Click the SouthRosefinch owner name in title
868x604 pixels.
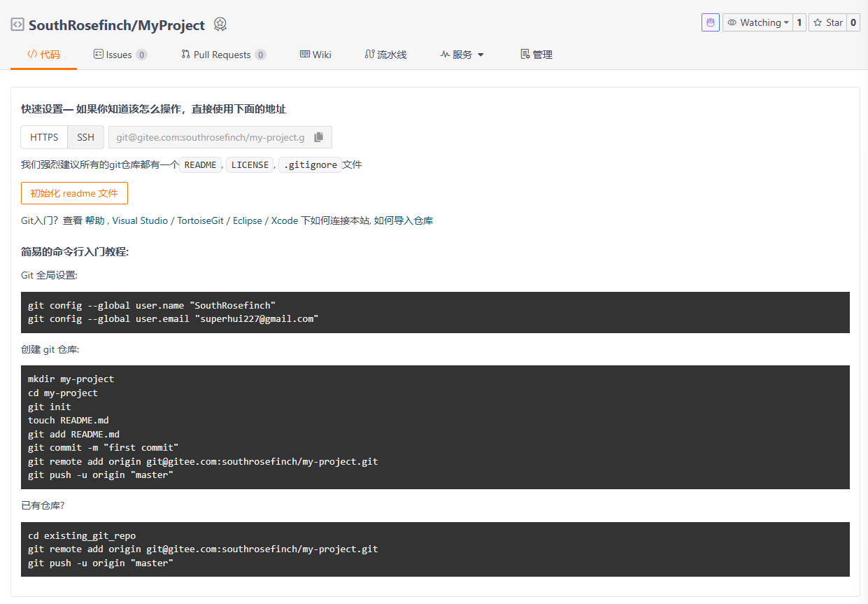(78, 25)
